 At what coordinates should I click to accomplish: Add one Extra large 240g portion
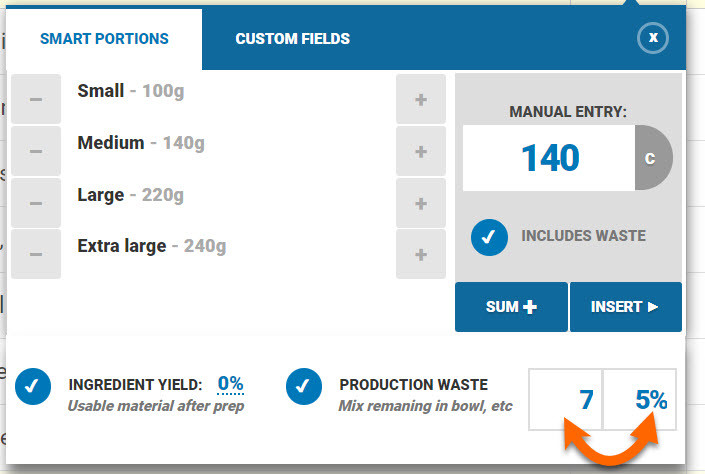coord(421,254)
